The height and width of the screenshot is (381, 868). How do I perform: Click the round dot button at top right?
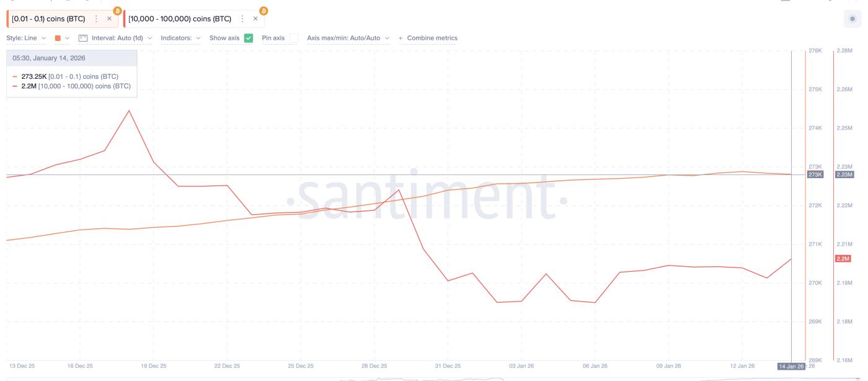point(853,19)
